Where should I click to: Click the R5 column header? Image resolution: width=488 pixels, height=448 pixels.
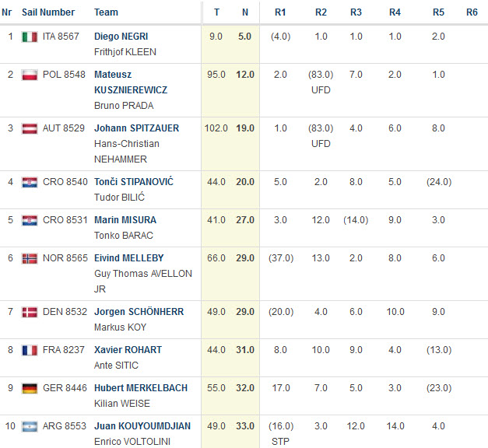438,12
